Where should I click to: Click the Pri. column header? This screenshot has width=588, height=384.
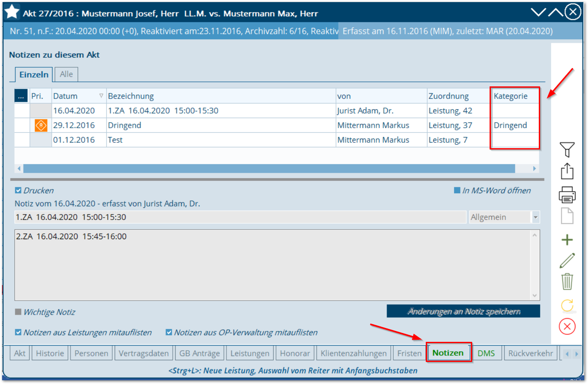[x=40, y=96]
